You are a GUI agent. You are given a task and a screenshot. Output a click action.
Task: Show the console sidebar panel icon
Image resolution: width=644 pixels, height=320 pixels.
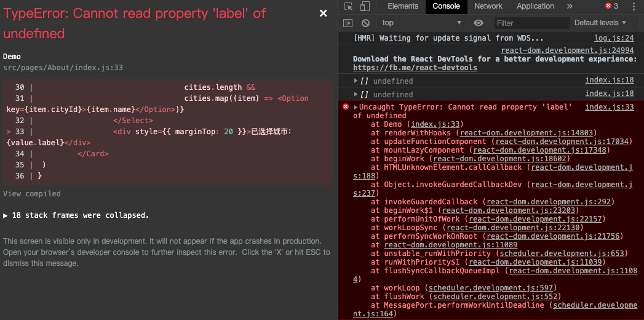(x=348, y=23)
